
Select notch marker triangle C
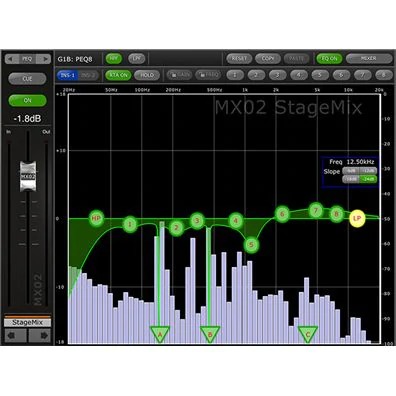click(x=308, y=334)
